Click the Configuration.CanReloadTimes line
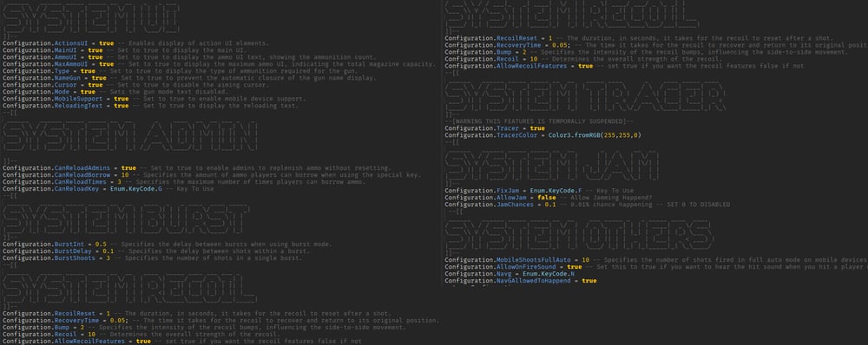 [x=184, y=182]
